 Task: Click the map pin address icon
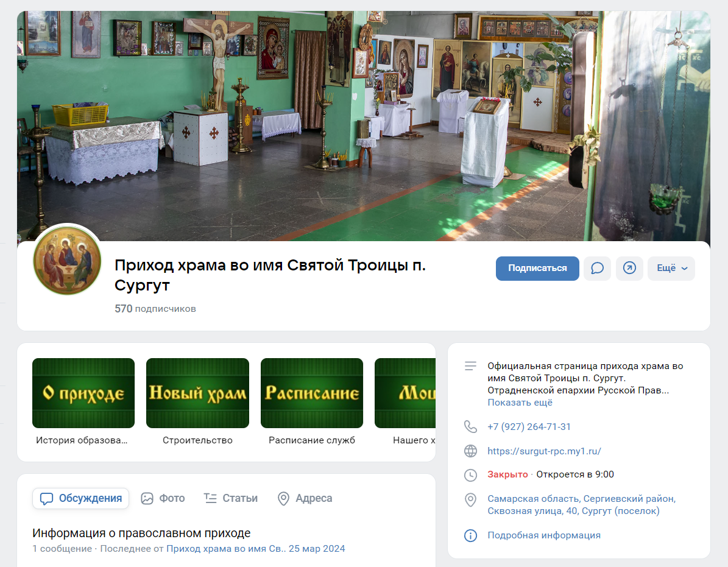[470, 500]
